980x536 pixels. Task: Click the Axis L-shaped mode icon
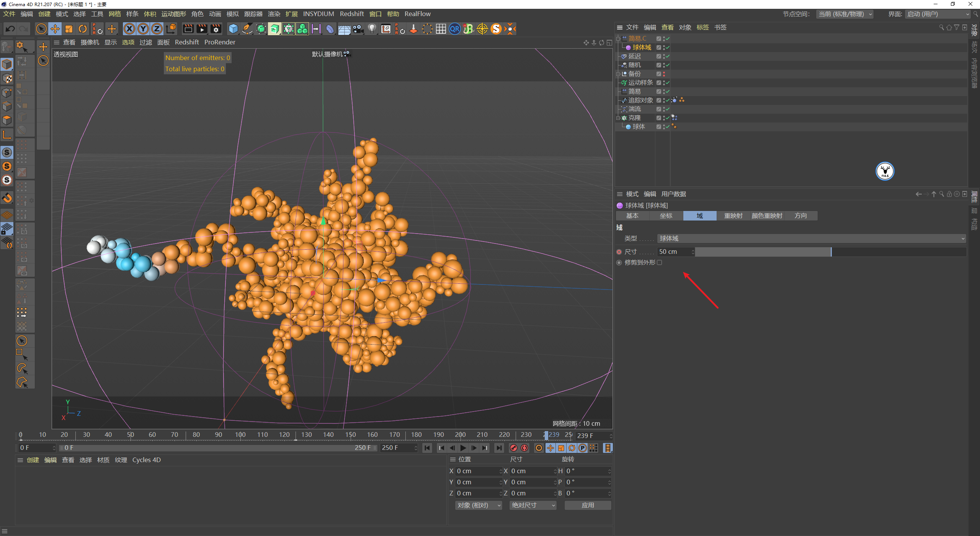click(7, 134)
